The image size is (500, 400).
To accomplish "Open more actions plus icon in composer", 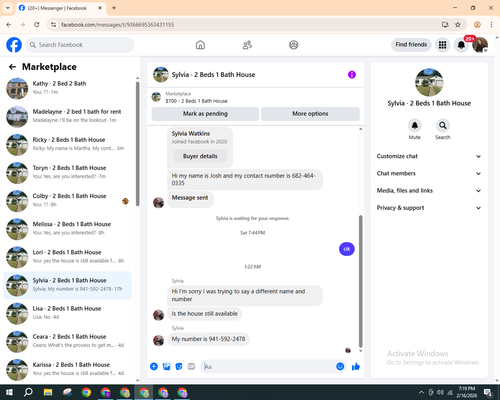I will [154, 367].
